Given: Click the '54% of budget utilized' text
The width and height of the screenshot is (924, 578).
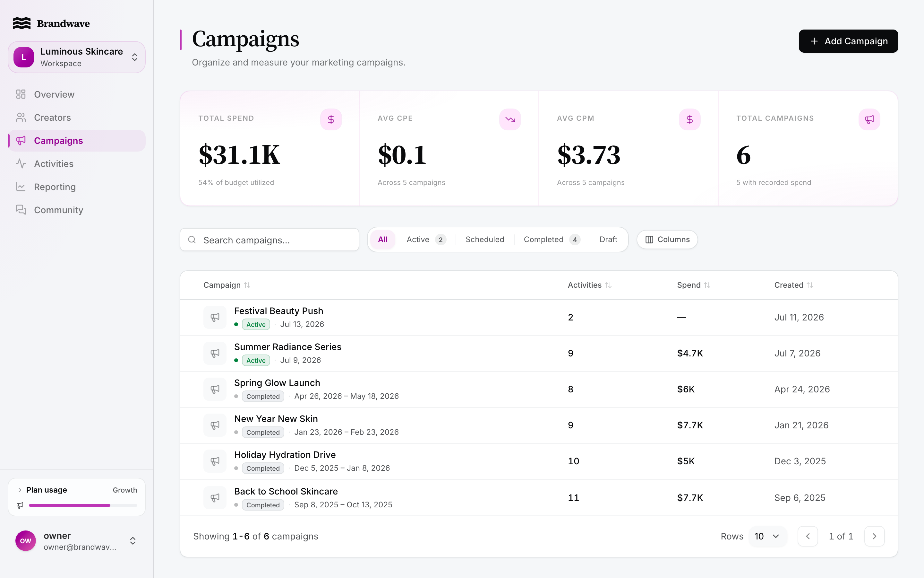Looking at the screenshot, I should tap(236, 182).
